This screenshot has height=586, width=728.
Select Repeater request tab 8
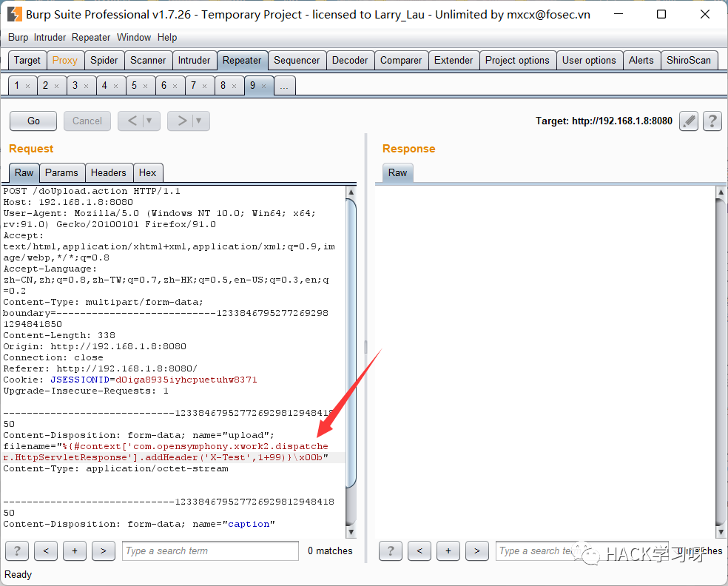(223, 86)
